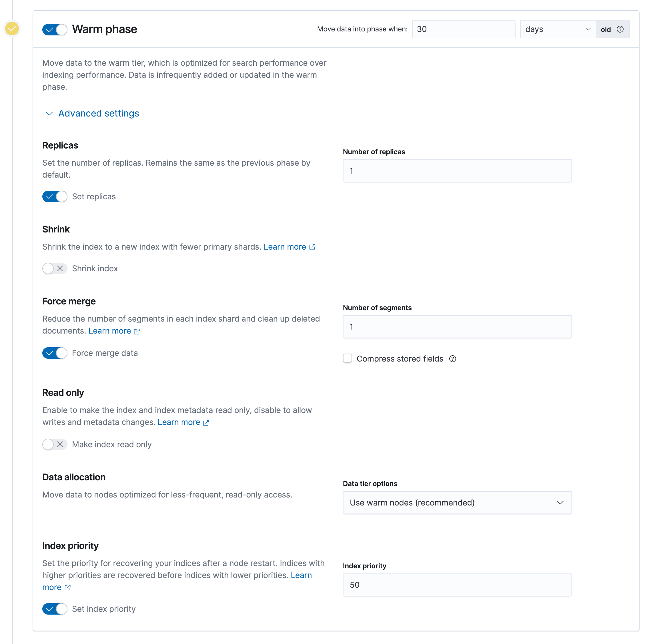651x644 pixels.
Task: Click the Index priority value field
Action: pyautogui.click(x=457, y=585)
